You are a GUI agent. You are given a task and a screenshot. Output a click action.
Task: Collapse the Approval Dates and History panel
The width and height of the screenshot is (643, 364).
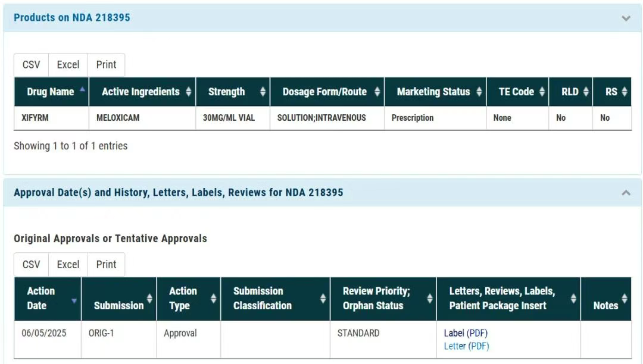[x=626, y=193]
